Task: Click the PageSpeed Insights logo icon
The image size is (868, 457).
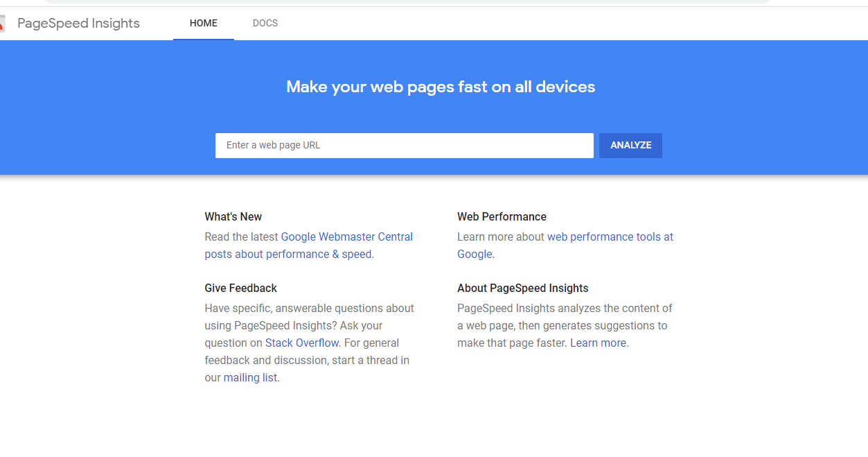Action: coord(2,24)
